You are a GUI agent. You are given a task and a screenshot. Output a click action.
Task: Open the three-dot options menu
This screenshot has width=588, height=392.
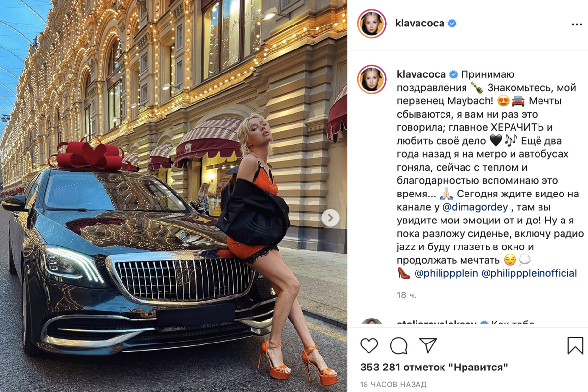(576, 24)
